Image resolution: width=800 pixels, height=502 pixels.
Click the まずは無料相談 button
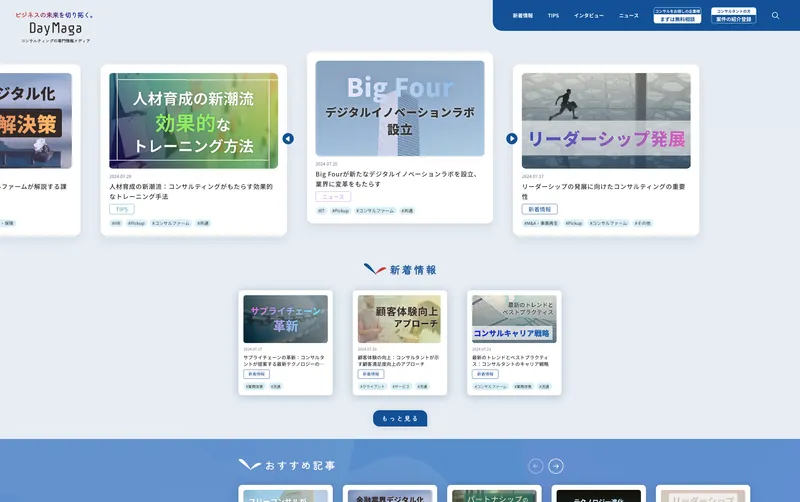tap(677, 18)
